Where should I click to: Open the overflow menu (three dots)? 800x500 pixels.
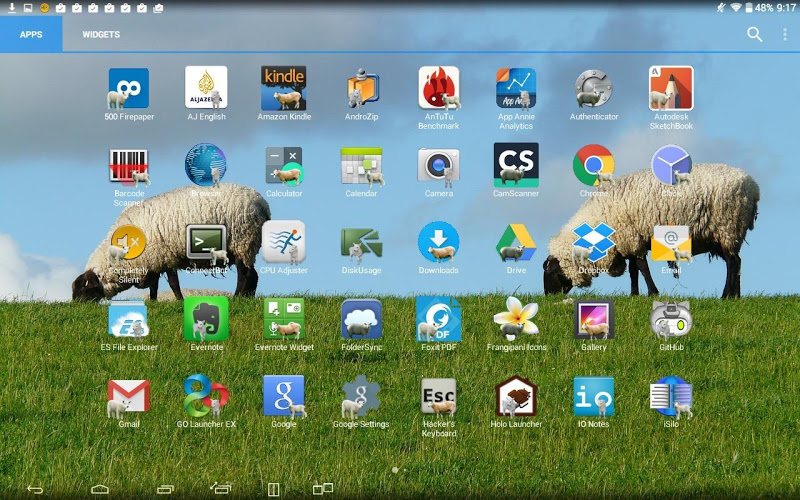pyautogui.click(x=785, y=34)
